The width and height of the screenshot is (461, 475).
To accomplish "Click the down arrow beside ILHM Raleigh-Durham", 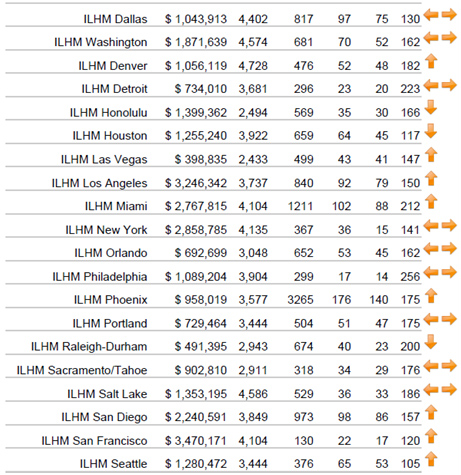I will 431,342.
